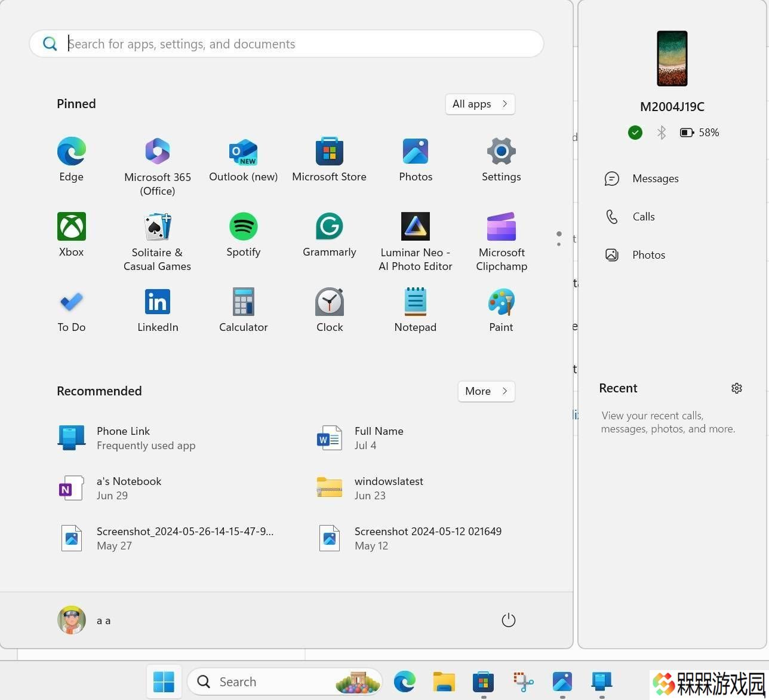Open the Photos pinned app

(416, 159)
